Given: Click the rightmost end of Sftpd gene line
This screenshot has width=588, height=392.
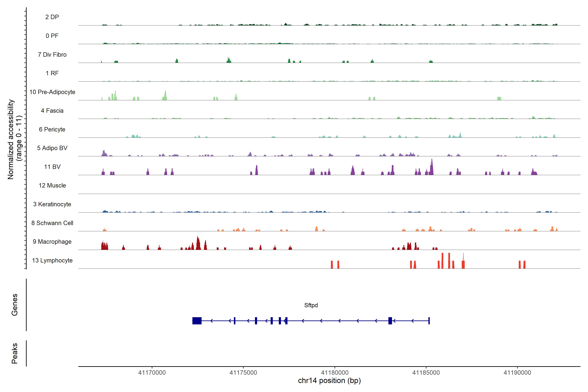Looking at the screenshot, I should click(429, 321).
